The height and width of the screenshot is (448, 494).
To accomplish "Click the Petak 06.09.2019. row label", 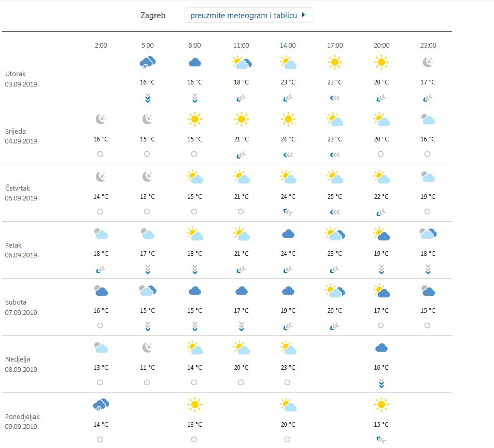I will [x=22, y=250].
